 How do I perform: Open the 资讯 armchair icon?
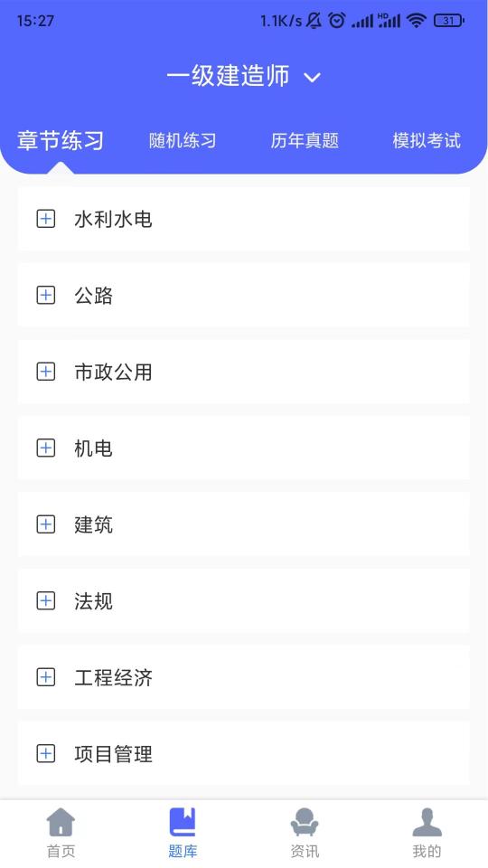305,822
